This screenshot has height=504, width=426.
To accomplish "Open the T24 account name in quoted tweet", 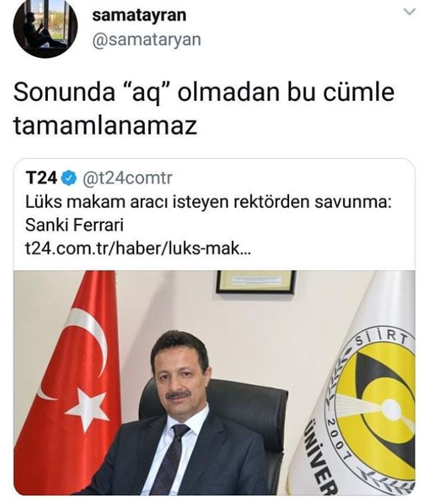I will 41,178.
